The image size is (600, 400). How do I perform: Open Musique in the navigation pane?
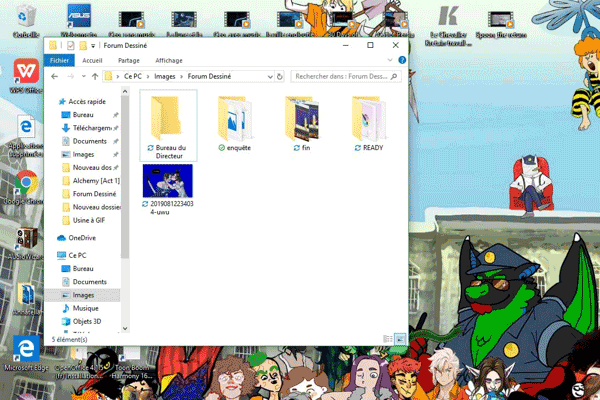point(85,308)
